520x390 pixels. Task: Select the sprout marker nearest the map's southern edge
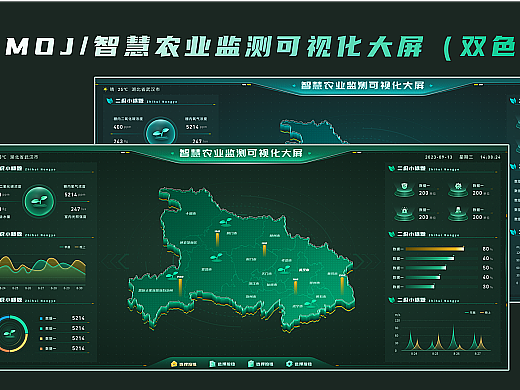(x=310, y=303)
